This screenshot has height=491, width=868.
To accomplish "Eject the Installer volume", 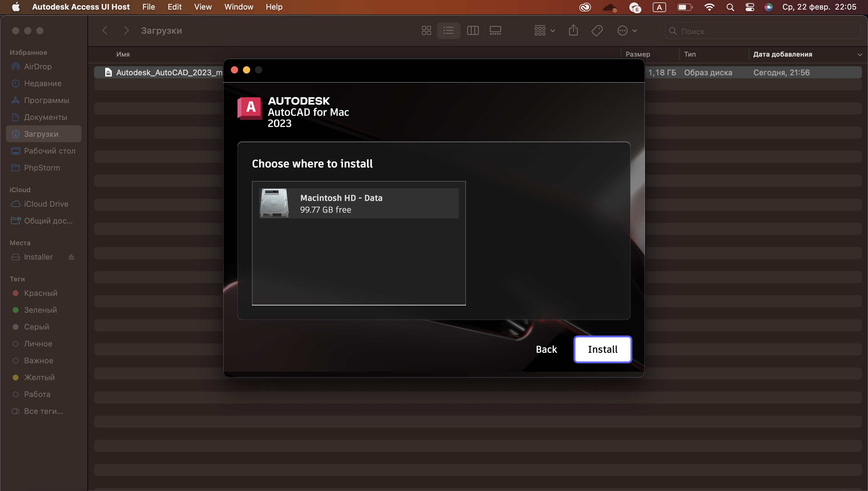I will coord(71,257).
